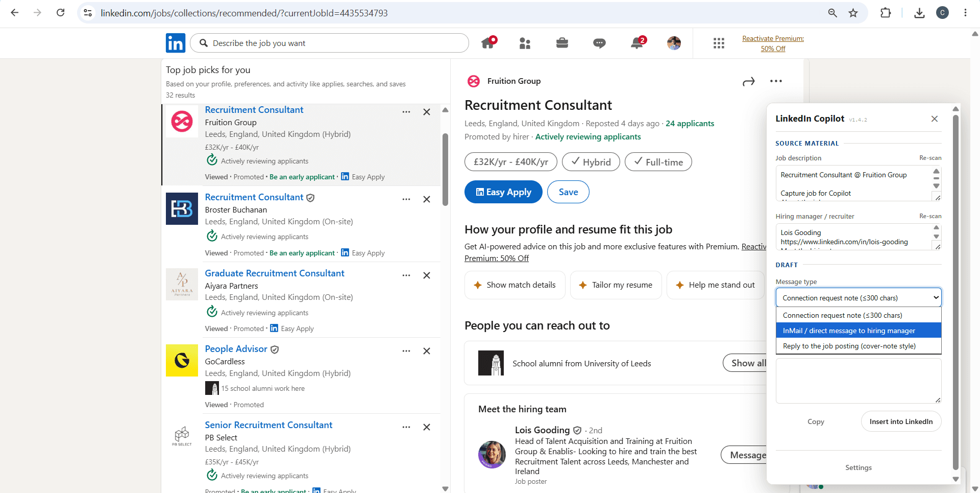This screenshot has height=493, width=980.
Task: Re-scan the Job description
Action: tap(930, 158)
